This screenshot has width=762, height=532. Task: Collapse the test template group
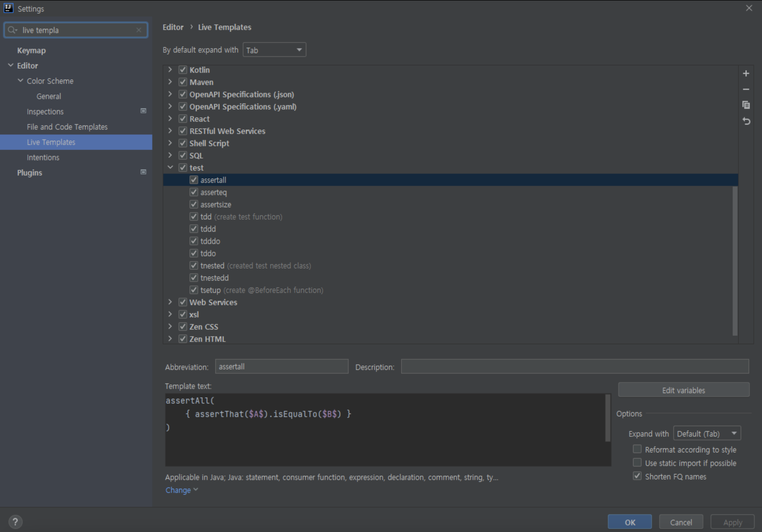pos(170,168)
